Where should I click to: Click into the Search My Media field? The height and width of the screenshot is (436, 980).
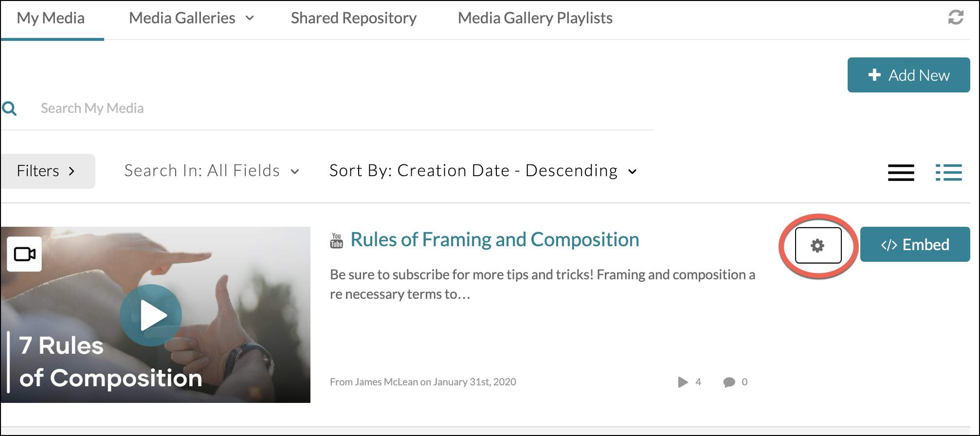coord(292,108)
